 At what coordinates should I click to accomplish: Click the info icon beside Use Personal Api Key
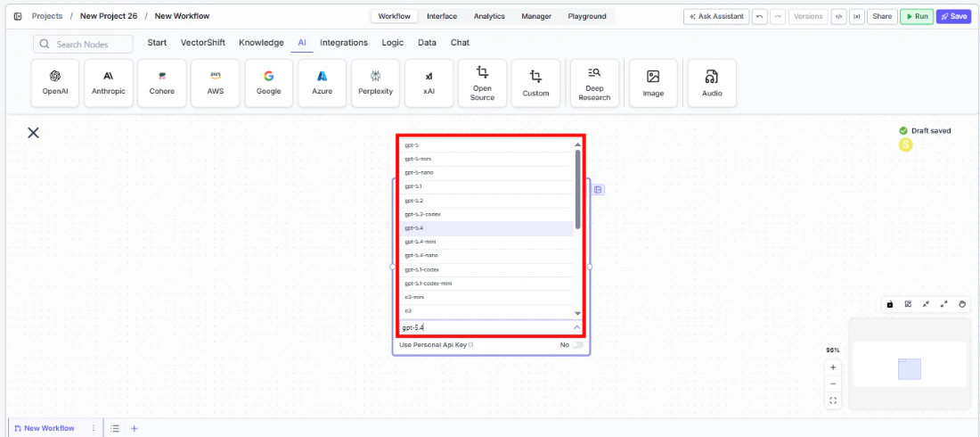tap(470, 345)
